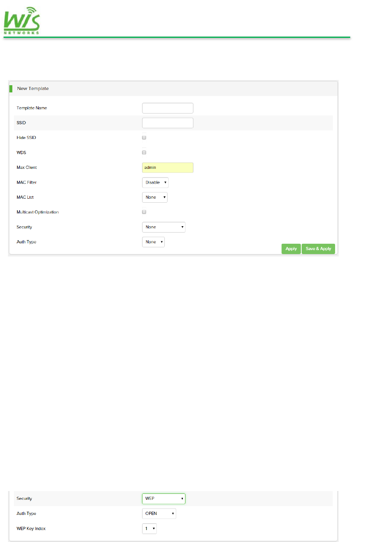Enable the Multicast Optimization checkbox

click(144, 212)
